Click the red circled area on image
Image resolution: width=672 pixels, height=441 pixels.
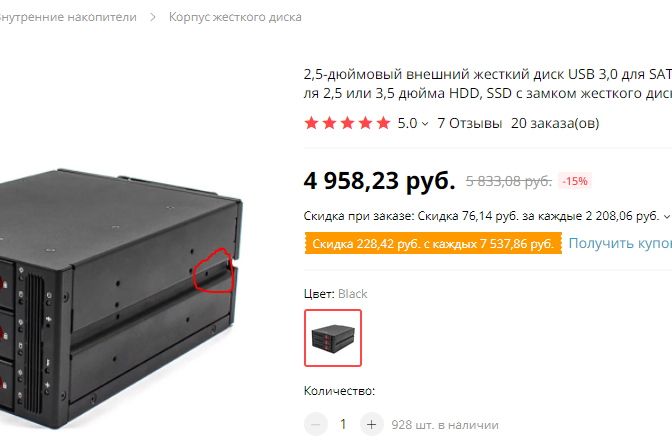[x=214, y=271]
